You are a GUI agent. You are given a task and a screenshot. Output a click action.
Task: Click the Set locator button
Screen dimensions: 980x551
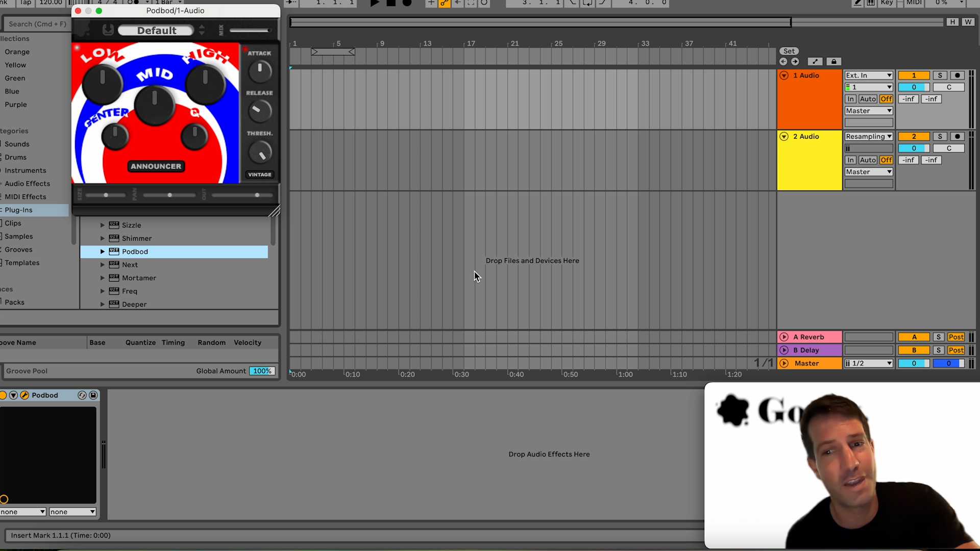(x=789, y=51)
